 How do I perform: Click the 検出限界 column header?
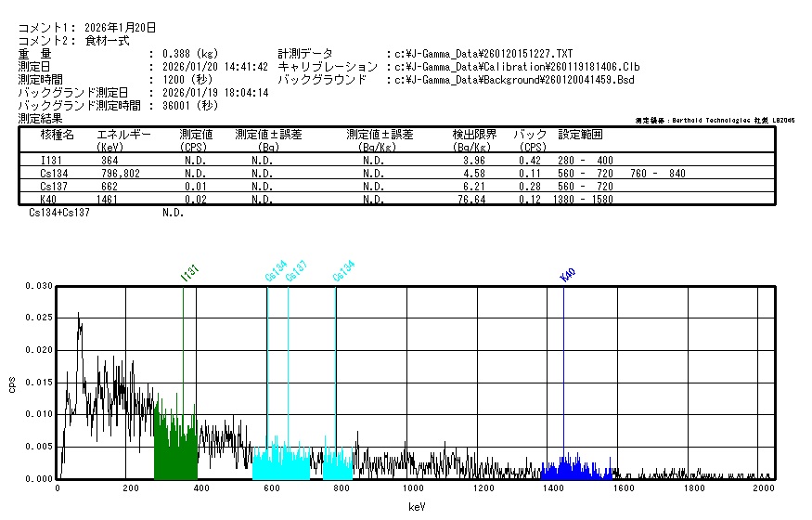coord(473,135)
